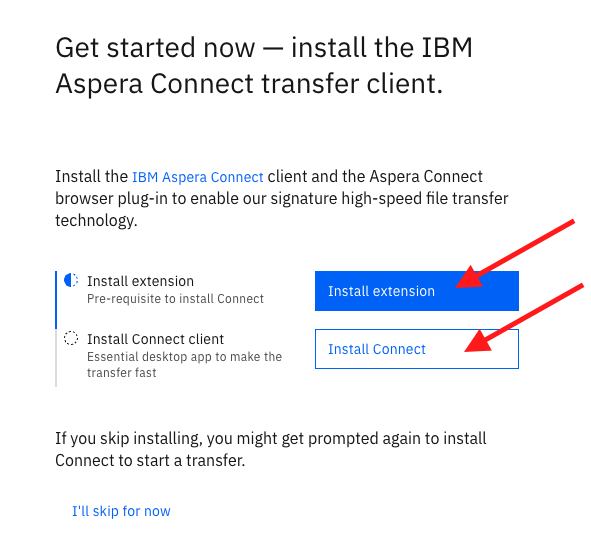
Task: Click the word technology in the paragraph
Action: click(x=96, y=220)
